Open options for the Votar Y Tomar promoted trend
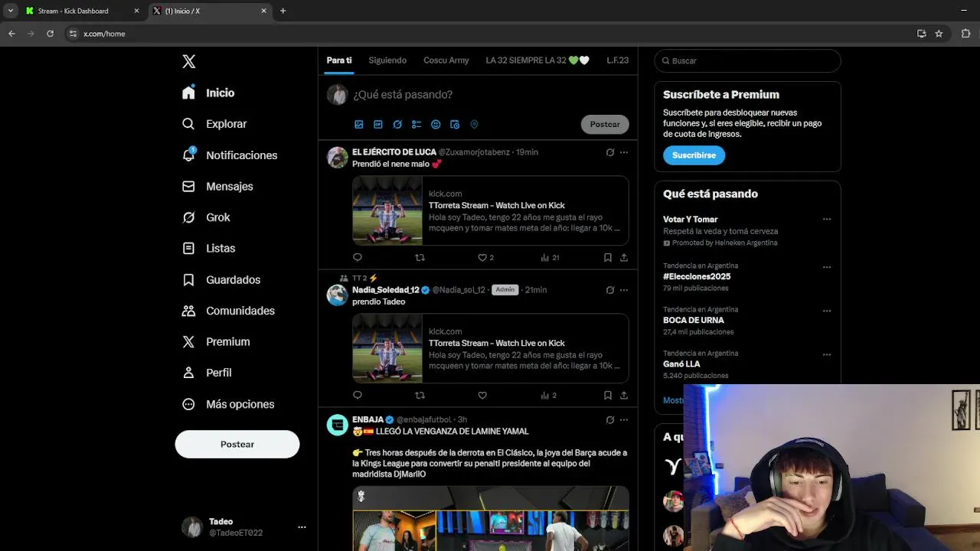 tap(827, 220)
